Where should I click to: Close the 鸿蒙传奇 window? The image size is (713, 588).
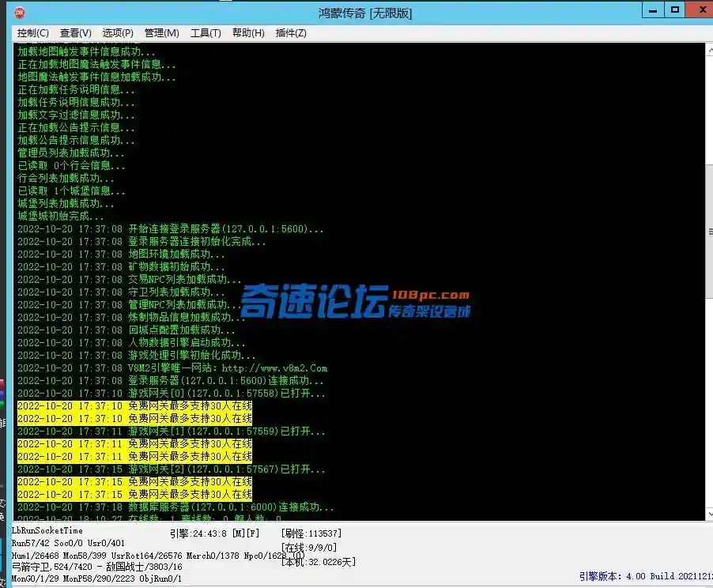tap(700, 10)
